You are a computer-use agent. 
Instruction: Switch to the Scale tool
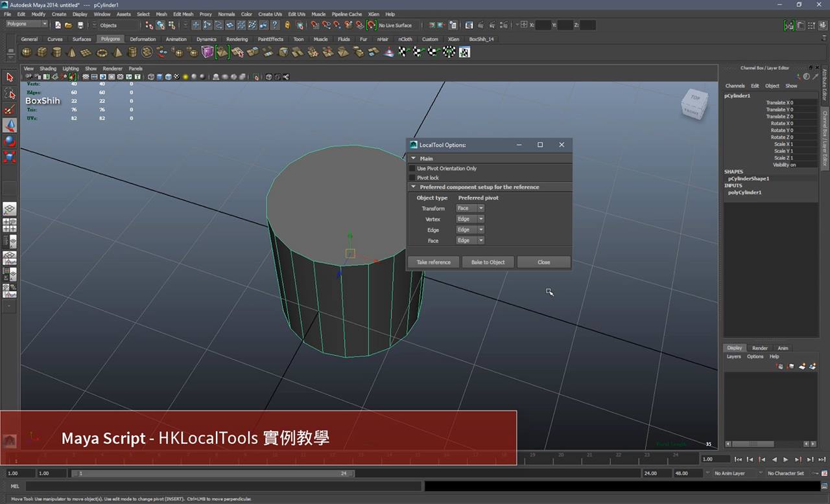[x=10, y=157]
